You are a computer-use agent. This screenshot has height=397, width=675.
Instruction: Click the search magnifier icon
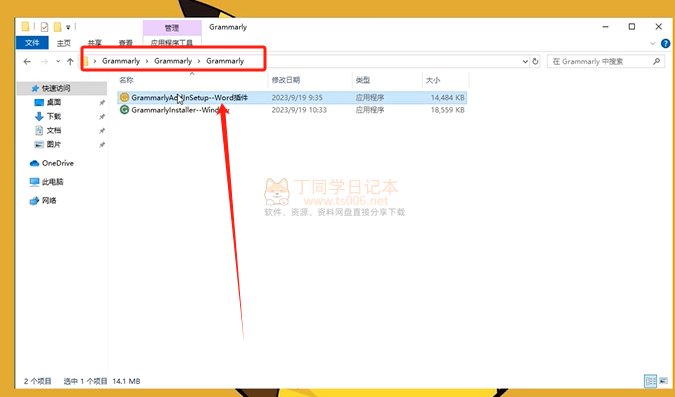(656, 62)
